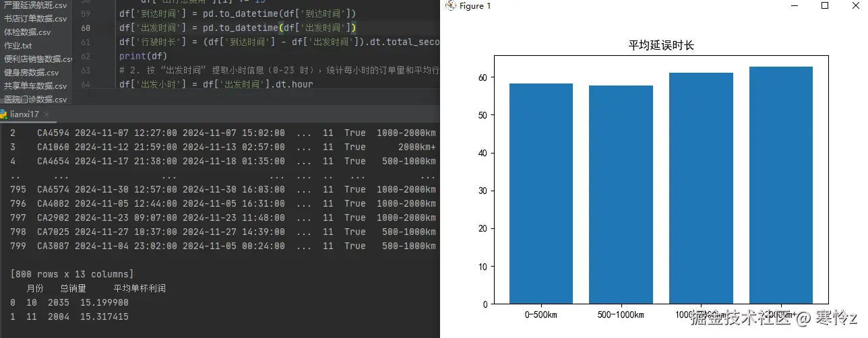Click the 2000km+ value in row 3
This screenshot has width=868, height=338.
point(417,147)
